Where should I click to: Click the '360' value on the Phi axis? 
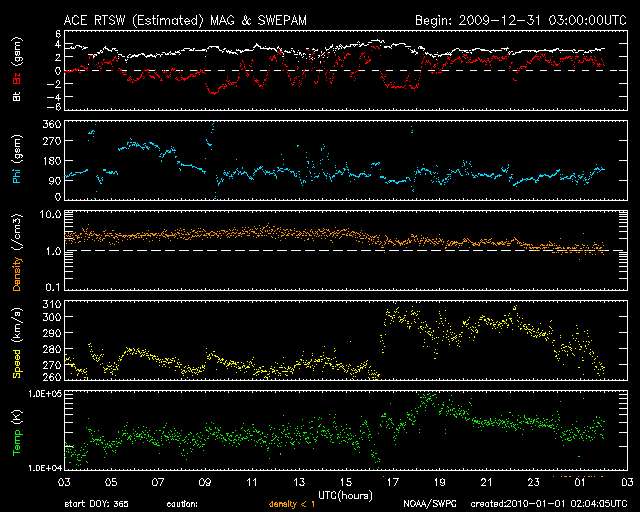pyautogui.click(x=52, y=124)
